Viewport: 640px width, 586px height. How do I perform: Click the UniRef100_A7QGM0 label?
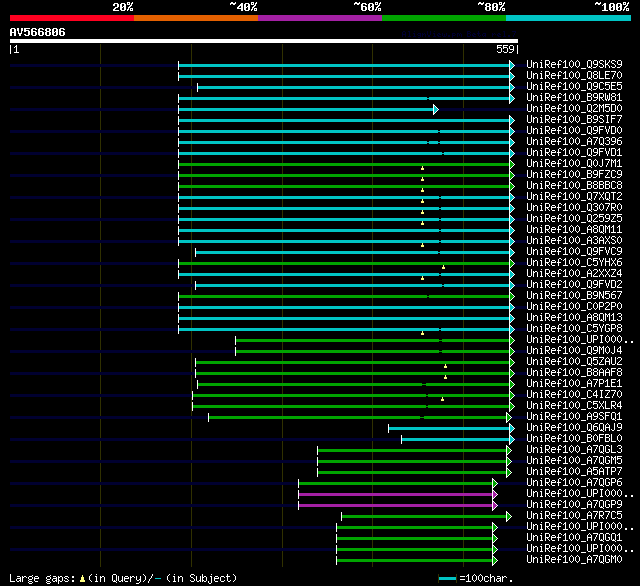click(x=574, y=560)
